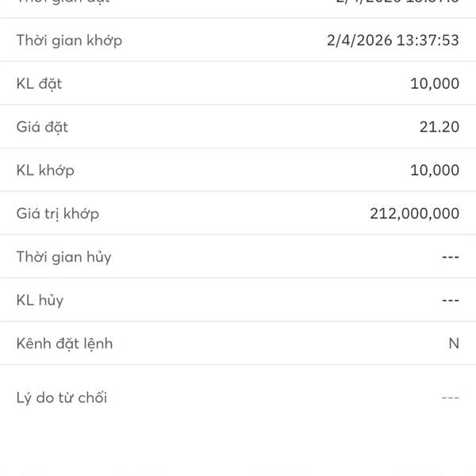The image size is (476, 476).
Task: Select the order channel value 'N'
Action: coord(454,344)
